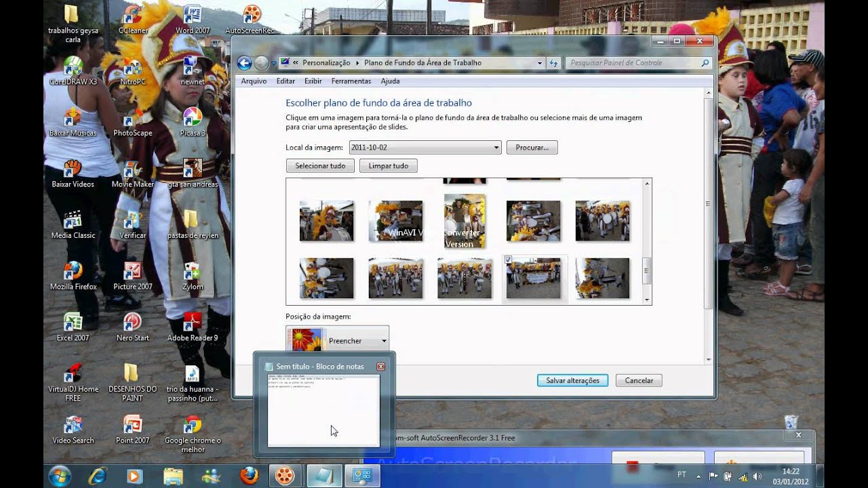Select the Movie Maker desktop icon
Viewport: 868px width, 488px height.
point(132,174)
